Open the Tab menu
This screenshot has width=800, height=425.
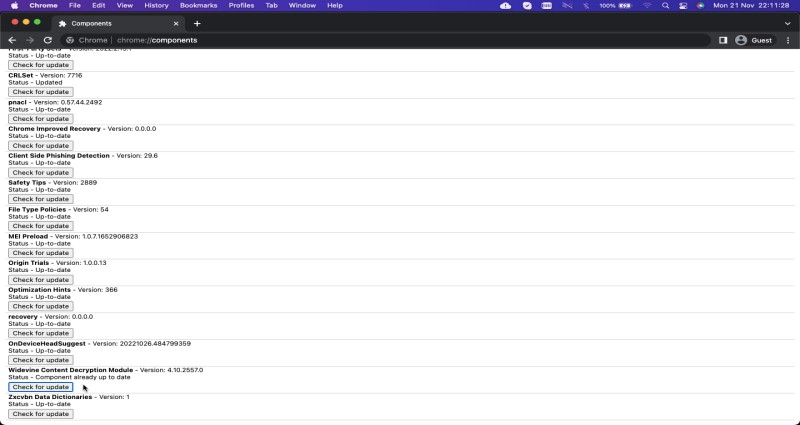(271, 6)
